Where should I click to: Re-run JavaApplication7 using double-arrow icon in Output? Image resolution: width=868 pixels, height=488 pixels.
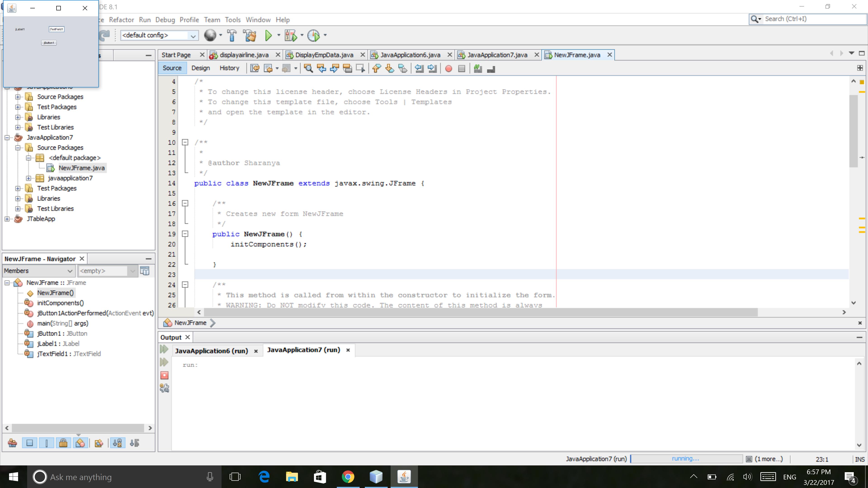(164, 349)
